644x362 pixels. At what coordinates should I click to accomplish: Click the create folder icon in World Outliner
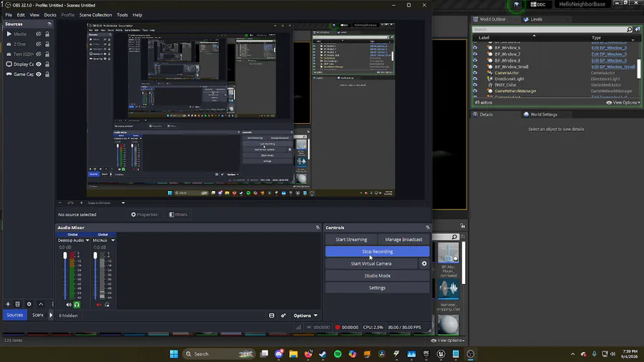point(638,29)
